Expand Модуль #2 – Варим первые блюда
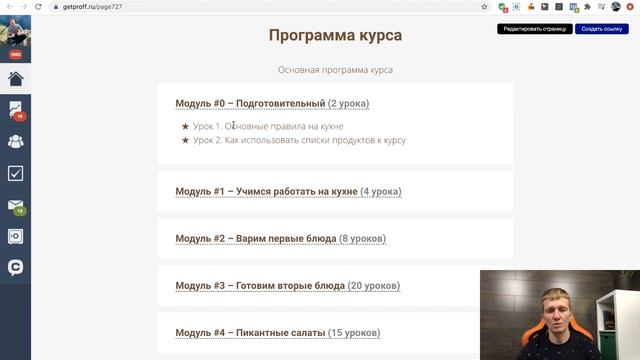Image resolution: width=640 pixels, height=360 pixels. coord(281,238)
